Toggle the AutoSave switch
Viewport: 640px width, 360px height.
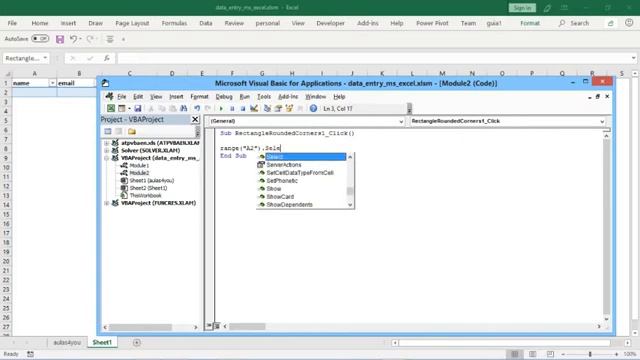pyautogui.click(x=40, y=39)
